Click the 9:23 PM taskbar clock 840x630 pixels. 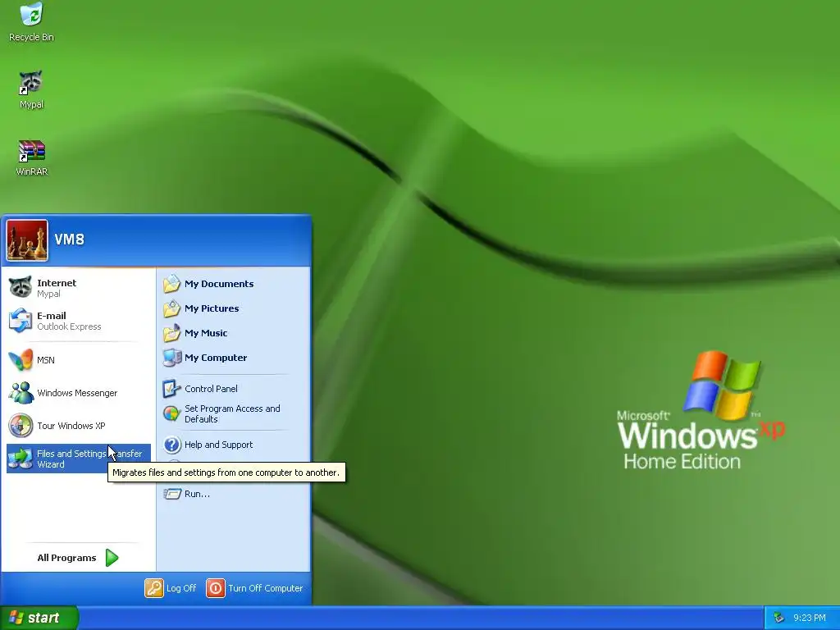(x=810, y=619)
